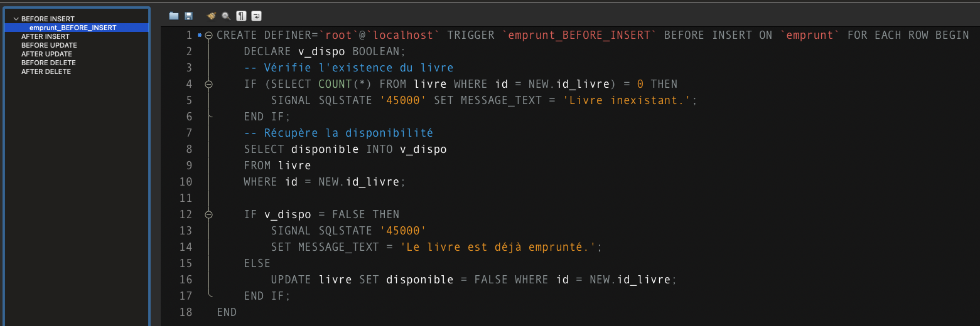Viewport: 980px width, 326px height.
Task: Fold the CREATE TRIGGER block at line 1
Action: tap(209, 35)
